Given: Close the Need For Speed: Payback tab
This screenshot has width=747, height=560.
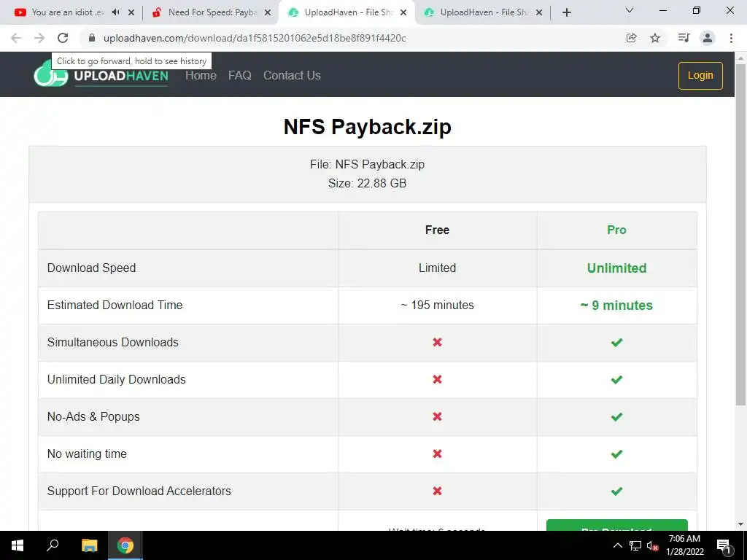Looking at the screenshot, I should coord(268,12).
